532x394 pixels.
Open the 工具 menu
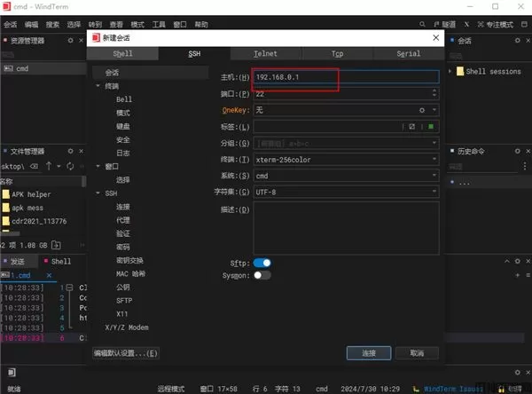[x=159, y=24]
